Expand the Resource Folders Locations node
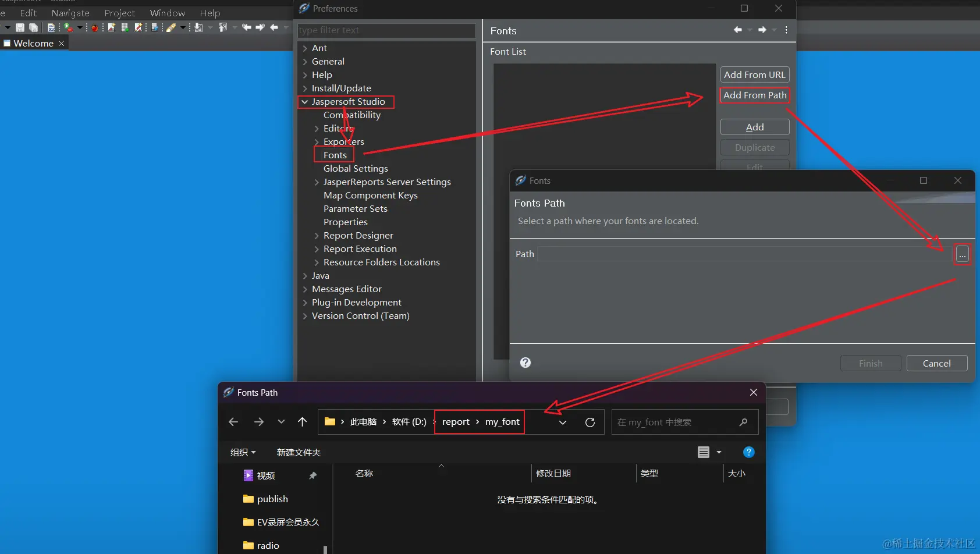The image size is (980, 554). coord(317,262)
